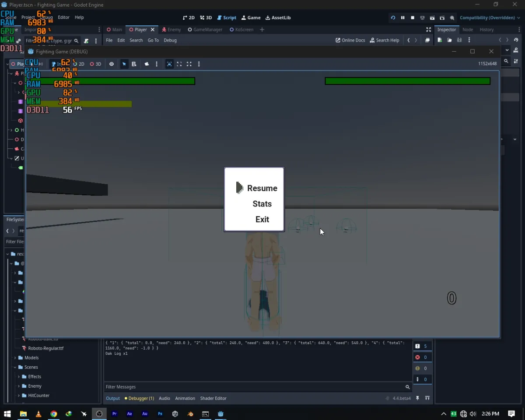Open remote debug options icon
This screenshot has height=420, width=525.
pos(422,17)
